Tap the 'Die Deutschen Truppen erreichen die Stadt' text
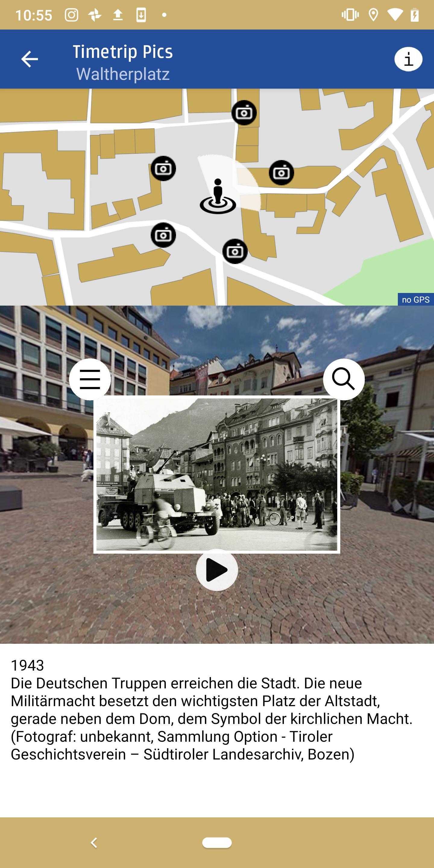This screenshot has height=868, width=434. point(155,683)
